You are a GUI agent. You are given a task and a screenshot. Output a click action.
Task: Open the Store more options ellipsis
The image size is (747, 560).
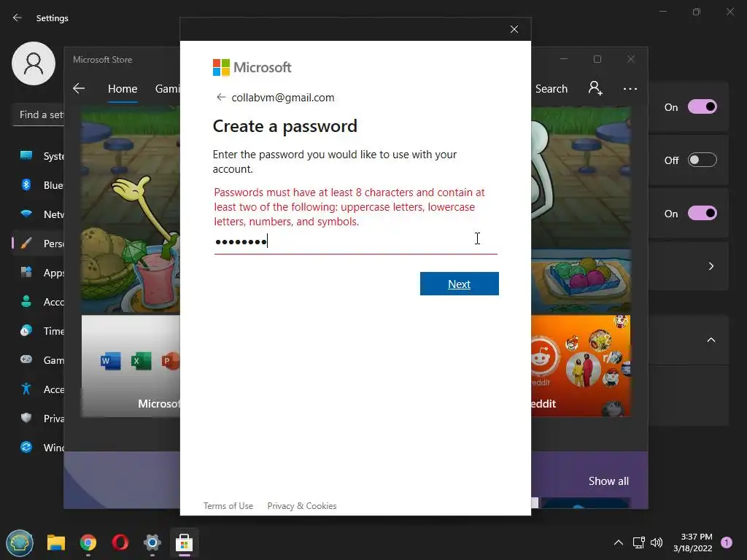click(x=630, y=88)
